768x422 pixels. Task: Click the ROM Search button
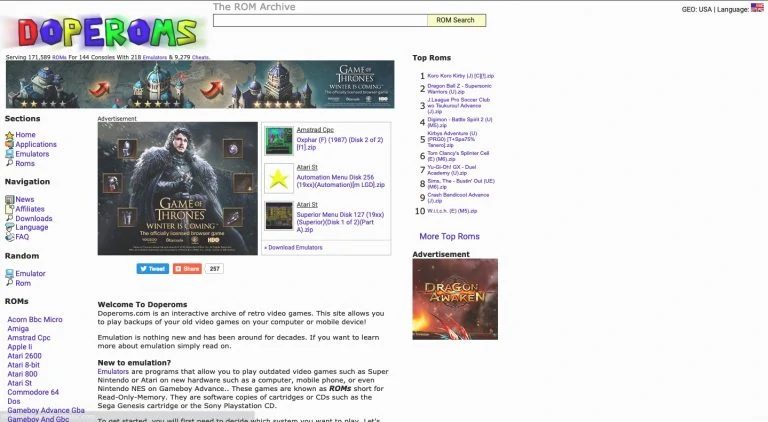[456, 20]
